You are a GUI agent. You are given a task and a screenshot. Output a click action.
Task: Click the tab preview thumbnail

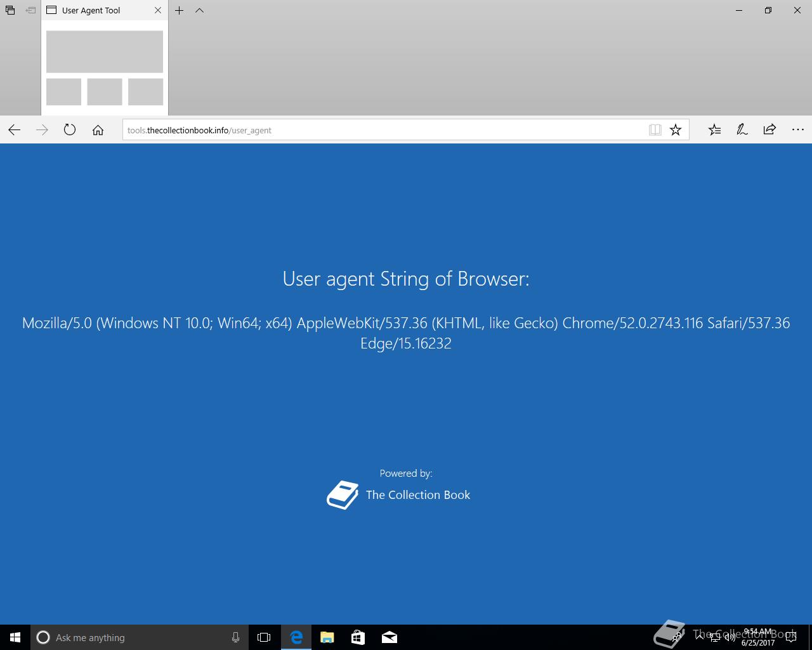pyautogui.click(x=105, y=68)
